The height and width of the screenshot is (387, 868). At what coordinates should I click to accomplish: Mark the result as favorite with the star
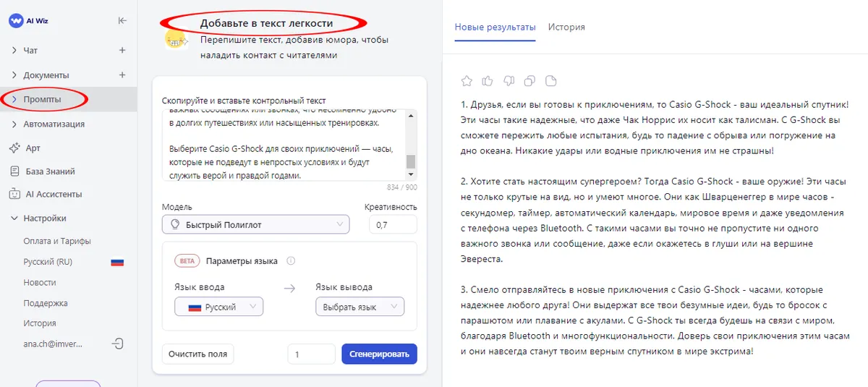[x=467, y=80]
